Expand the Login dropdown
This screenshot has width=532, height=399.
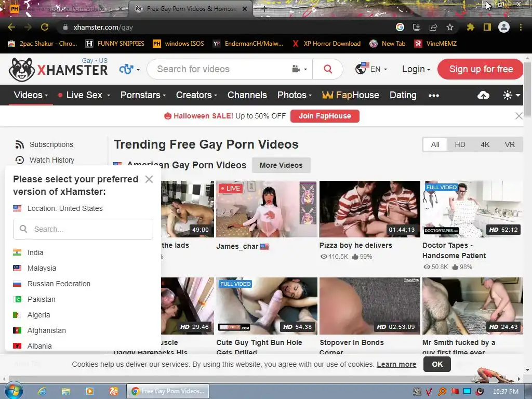tap(416, 69)
